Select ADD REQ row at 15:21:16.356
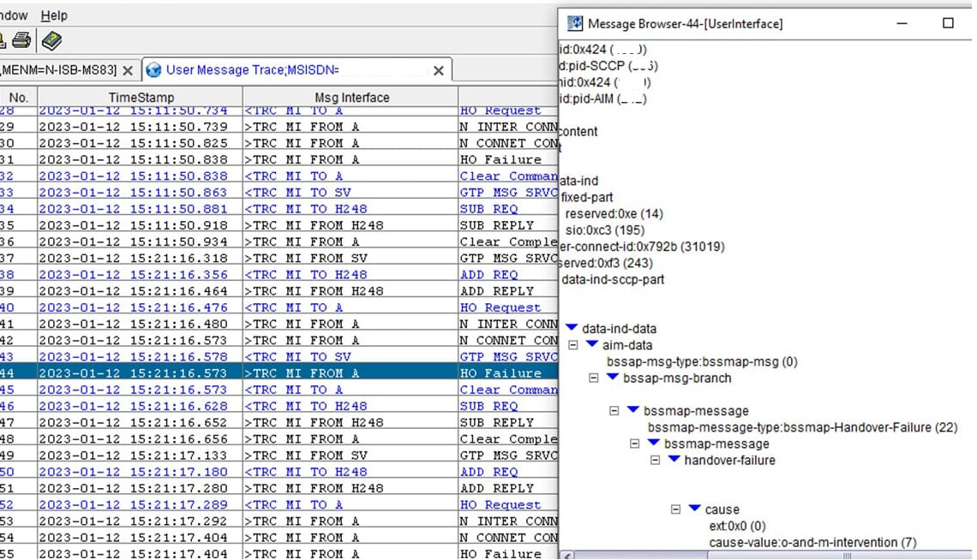The height and width of the screenshot is (560, 977). point(279,274)
